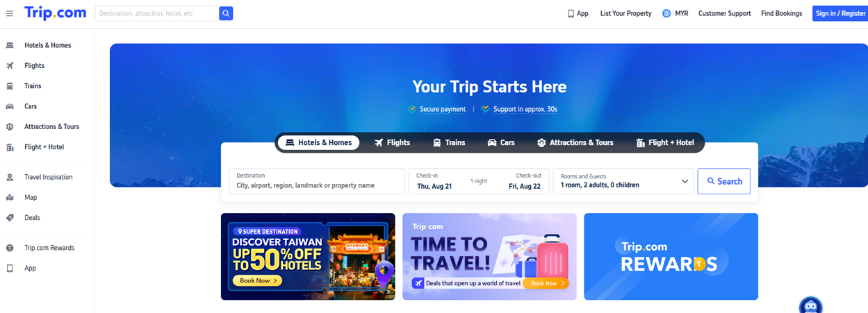
Task: Open the Discover Taiwan promo banner
Action: coord(308,256)
